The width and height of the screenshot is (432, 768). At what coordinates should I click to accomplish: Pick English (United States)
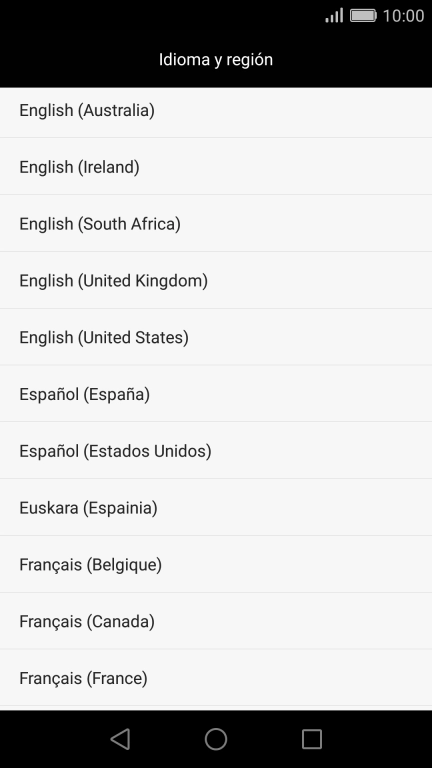point(216,337)
